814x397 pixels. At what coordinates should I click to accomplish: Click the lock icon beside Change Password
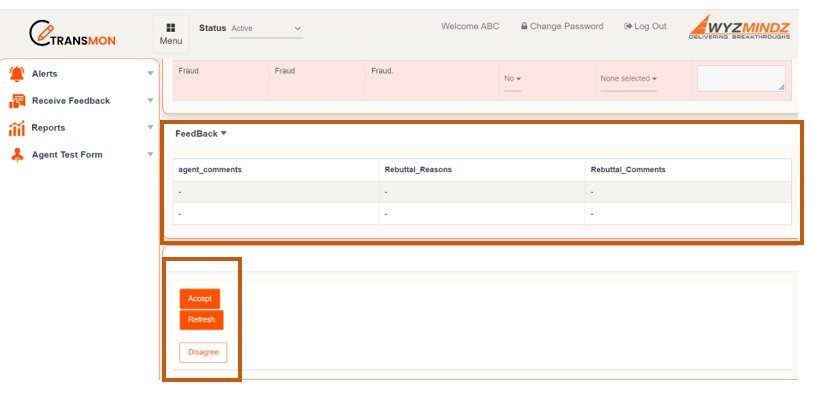pyautogui.click(x=524, y=26)
